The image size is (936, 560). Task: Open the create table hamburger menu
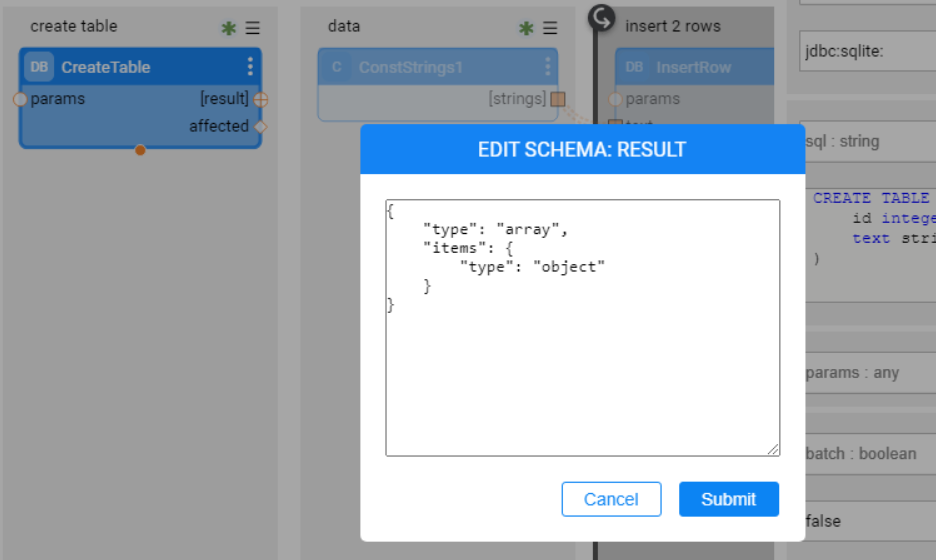(x=253, y=28)
